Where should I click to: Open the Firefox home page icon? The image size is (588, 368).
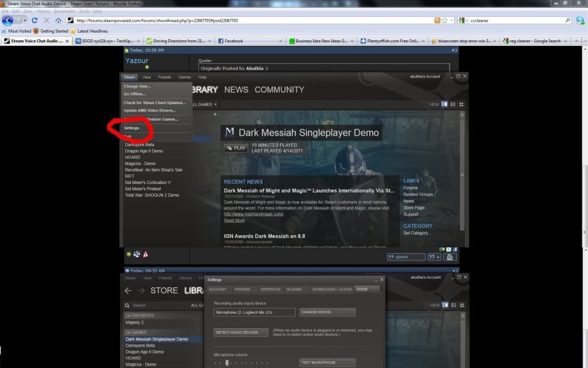click(x=58, y=20)
